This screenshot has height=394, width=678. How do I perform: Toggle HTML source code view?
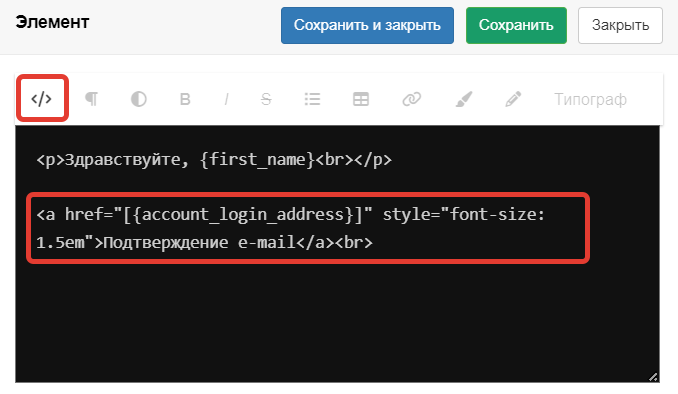42,99
